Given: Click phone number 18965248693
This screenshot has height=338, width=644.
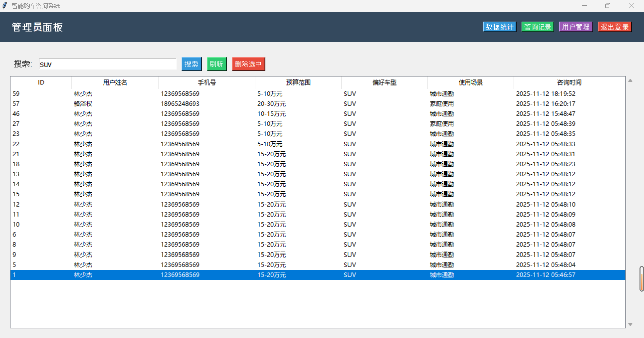Looking at the screenshot, I should [180, 104].
